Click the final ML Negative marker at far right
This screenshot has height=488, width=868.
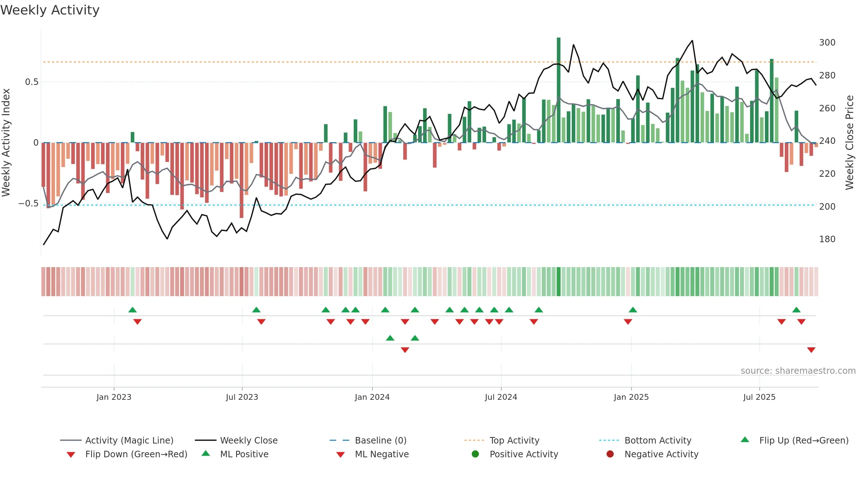pos(811,350)
